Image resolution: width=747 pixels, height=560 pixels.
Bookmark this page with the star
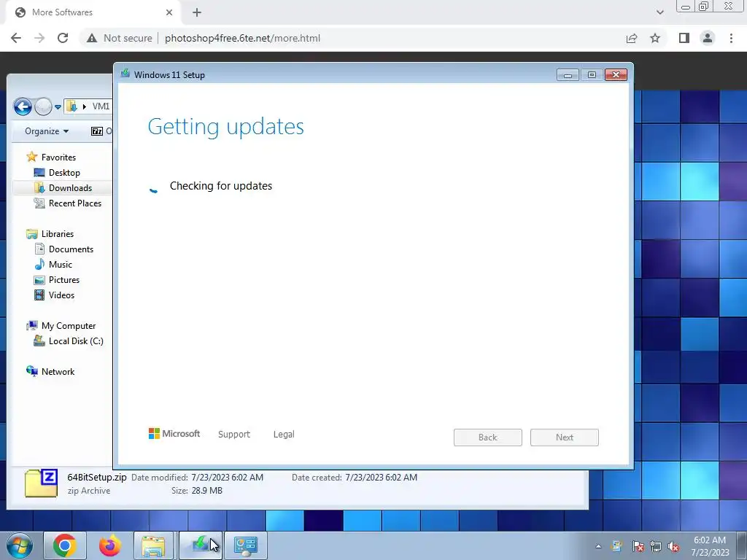pyautogui.click(x=655, y=38)
